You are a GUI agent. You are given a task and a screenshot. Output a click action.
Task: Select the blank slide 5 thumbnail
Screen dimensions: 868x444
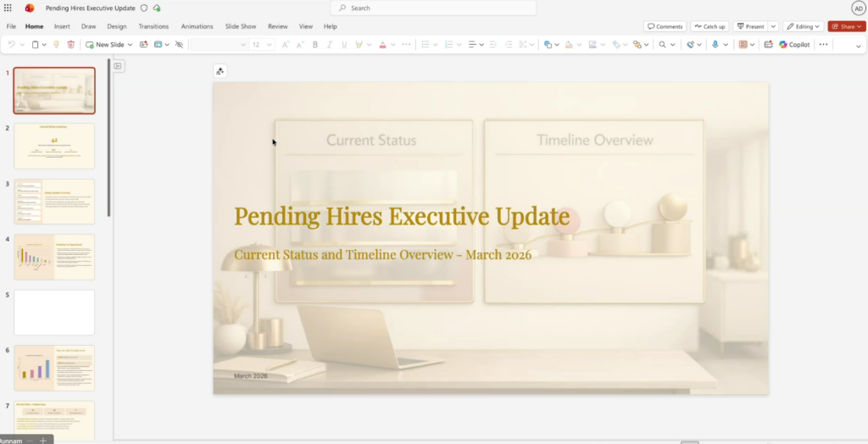54,312
